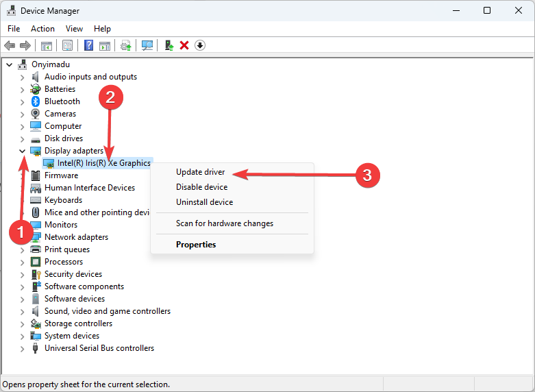Expand the Cameras chevron

[22, 114]
